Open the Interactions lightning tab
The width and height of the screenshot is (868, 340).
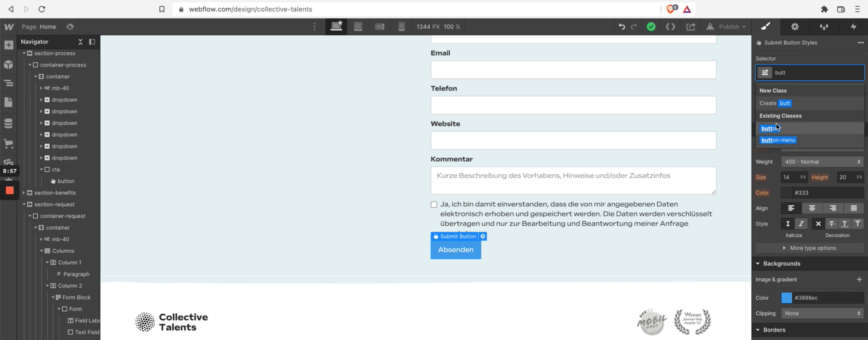[x=853, y=27]
